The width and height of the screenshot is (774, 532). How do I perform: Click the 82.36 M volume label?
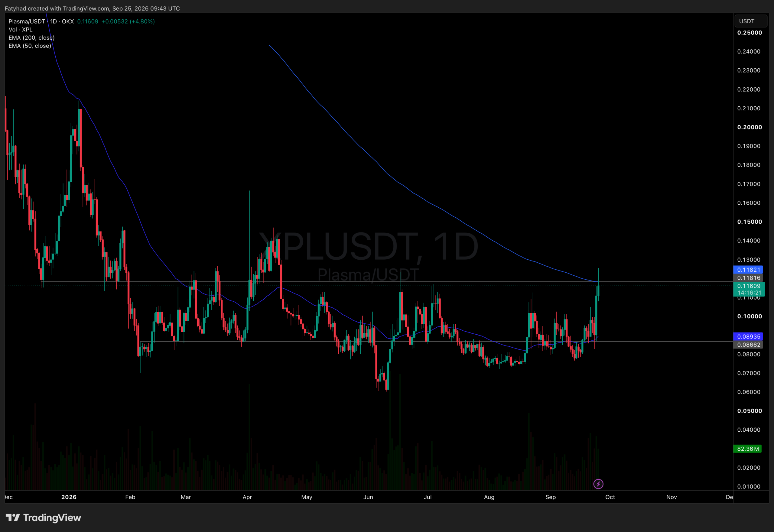pos(748,449)
